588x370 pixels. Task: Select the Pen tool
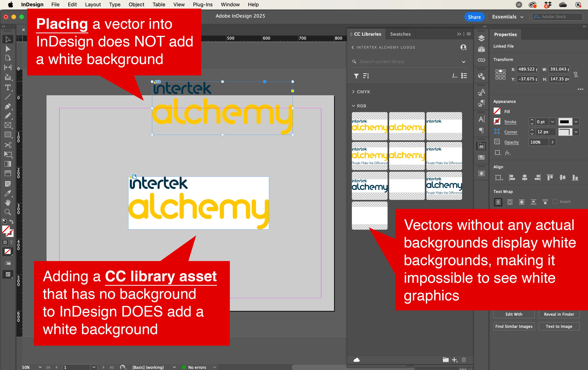click(x=8, y=106)
